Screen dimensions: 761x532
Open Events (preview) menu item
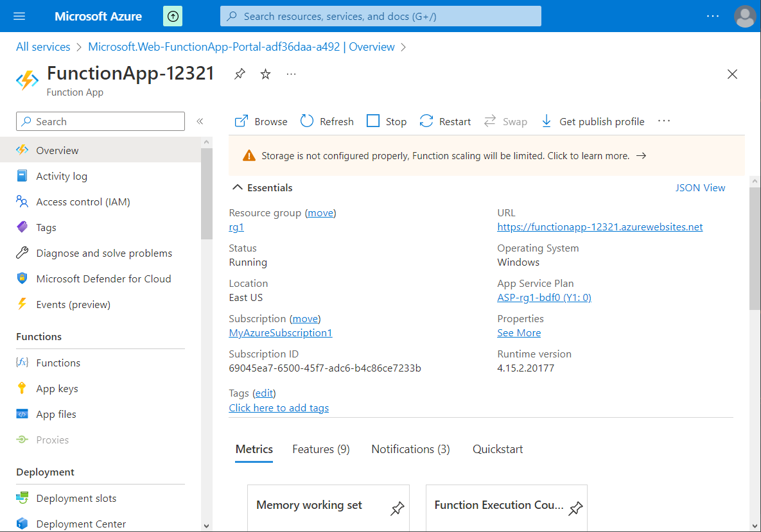tap(100, 305)
